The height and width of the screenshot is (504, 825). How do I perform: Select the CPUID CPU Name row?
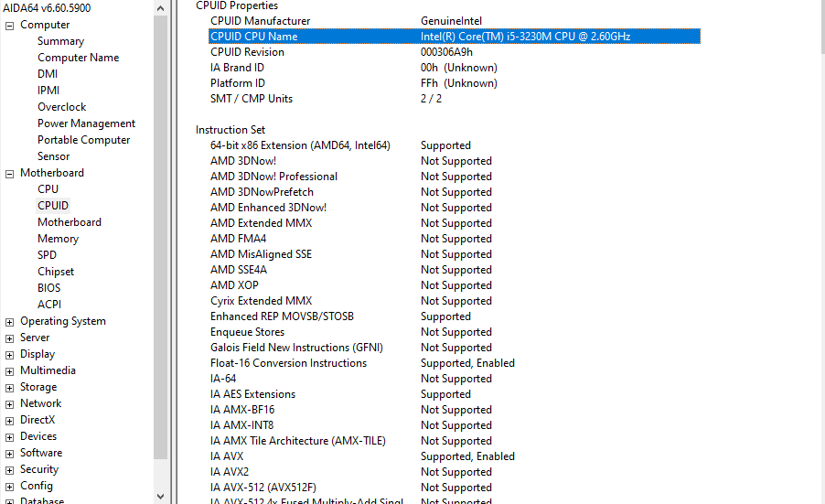(455, 37)
